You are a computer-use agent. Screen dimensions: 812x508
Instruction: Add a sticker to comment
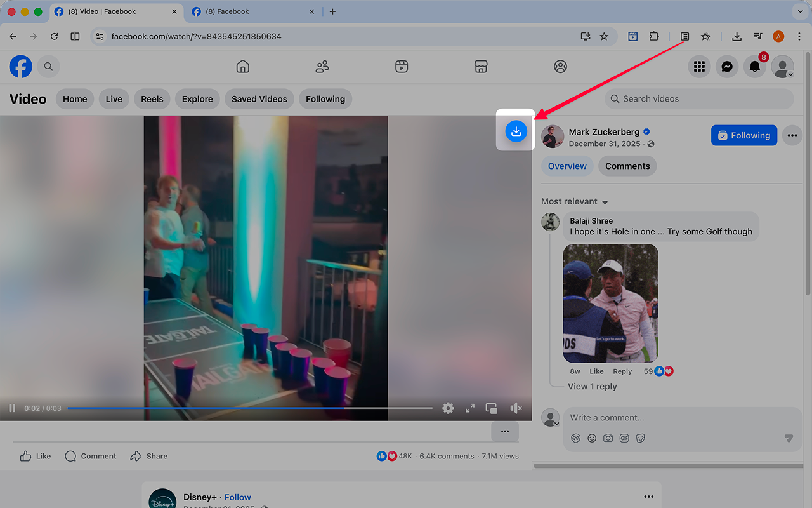pos(641,438)
